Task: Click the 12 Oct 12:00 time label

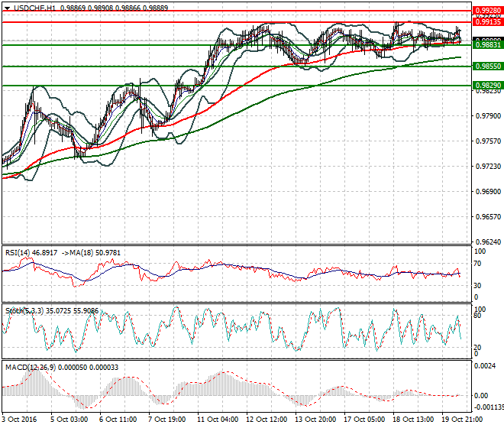Action: [267, 420]
